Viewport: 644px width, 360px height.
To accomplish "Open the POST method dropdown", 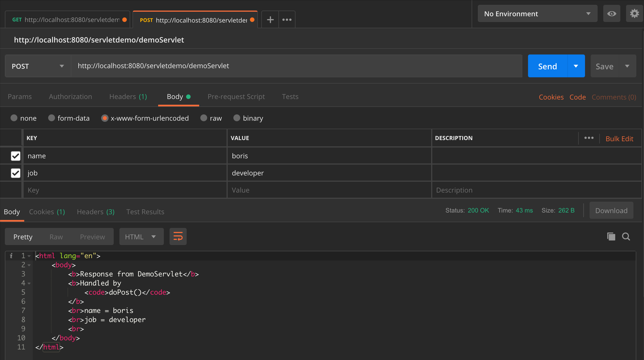I will click(37, 66).
